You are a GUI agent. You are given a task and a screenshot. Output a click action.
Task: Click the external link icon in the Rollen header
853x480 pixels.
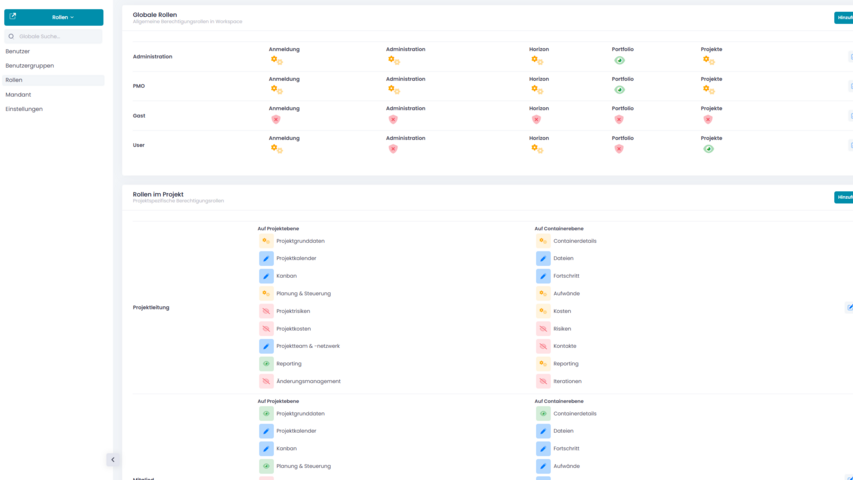click(x=13, y=17)
